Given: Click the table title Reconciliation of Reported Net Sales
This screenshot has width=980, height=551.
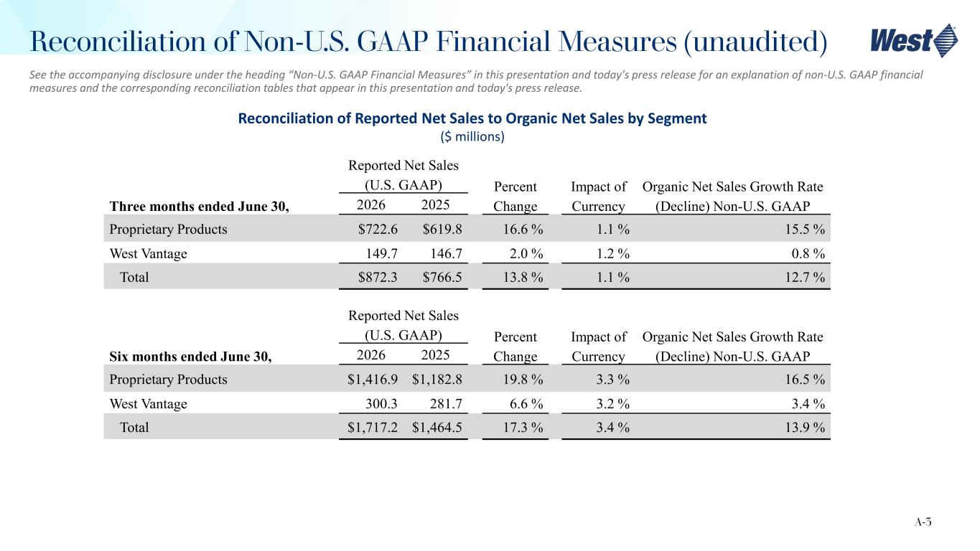Looking at the screenshot, I should (472, 119).
